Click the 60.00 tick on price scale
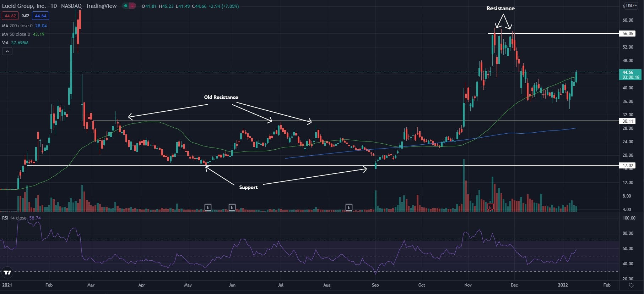The width and height of the screenshot is (644, 294). point(628,20)
